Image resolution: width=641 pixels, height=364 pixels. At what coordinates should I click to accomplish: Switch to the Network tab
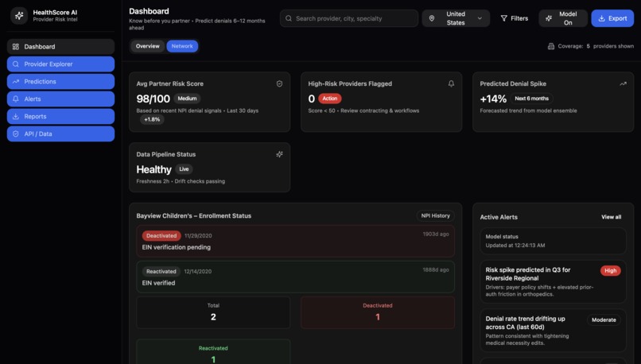coord(182,46)
